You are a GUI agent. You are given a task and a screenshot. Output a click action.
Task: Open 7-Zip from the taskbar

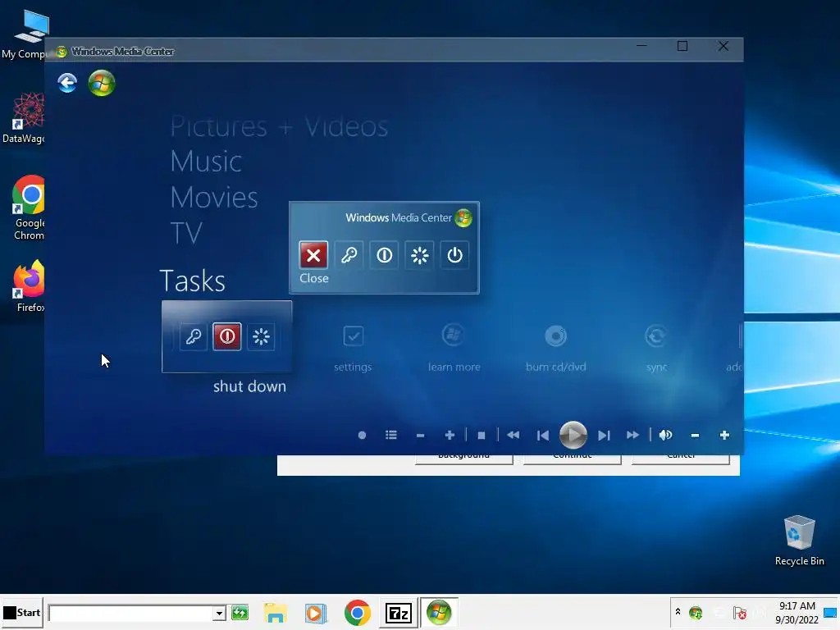pyautogui.click(x=398, y=614)
